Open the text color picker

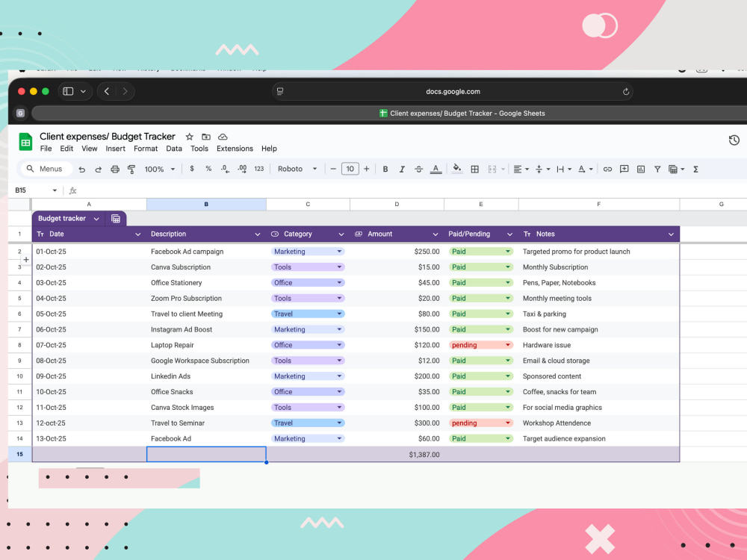point(436,169)
